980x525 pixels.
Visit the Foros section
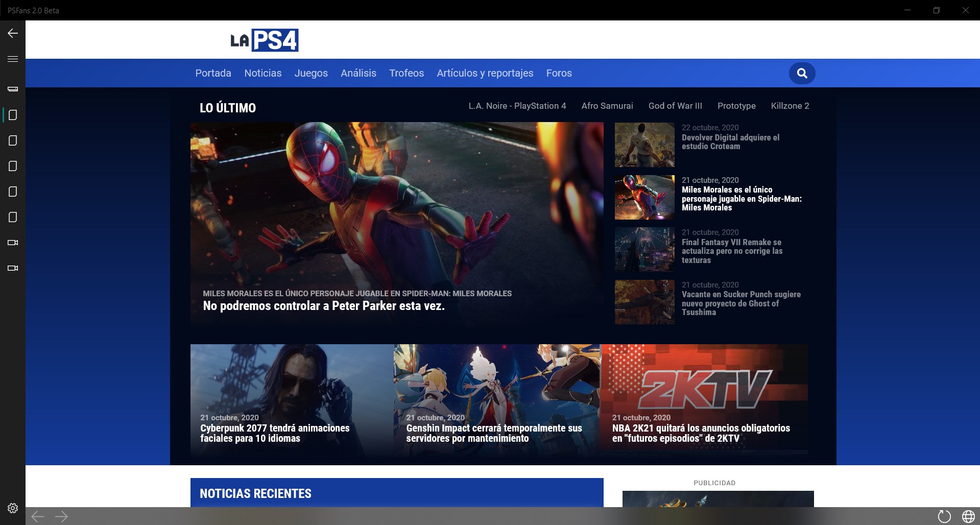[559, 73]
